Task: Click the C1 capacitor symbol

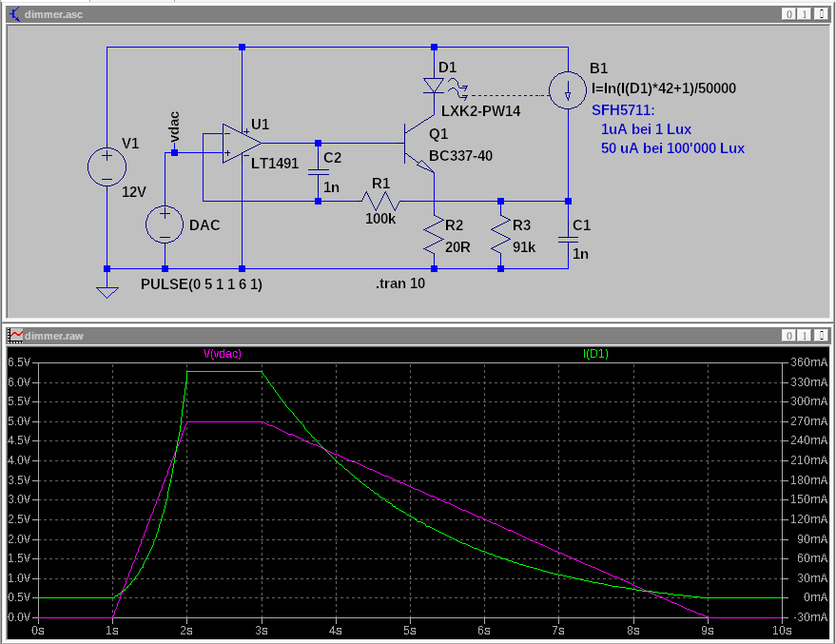Action: 568,240
